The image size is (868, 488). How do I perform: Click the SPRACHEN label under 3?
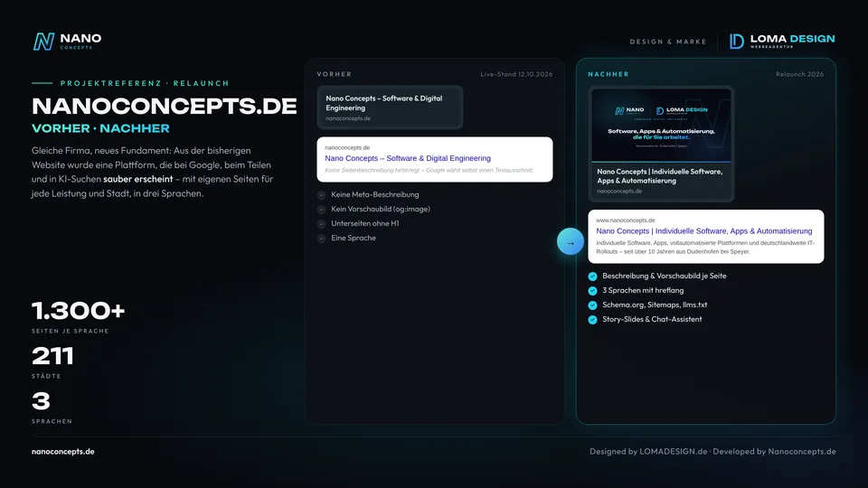tap(52, 421)
